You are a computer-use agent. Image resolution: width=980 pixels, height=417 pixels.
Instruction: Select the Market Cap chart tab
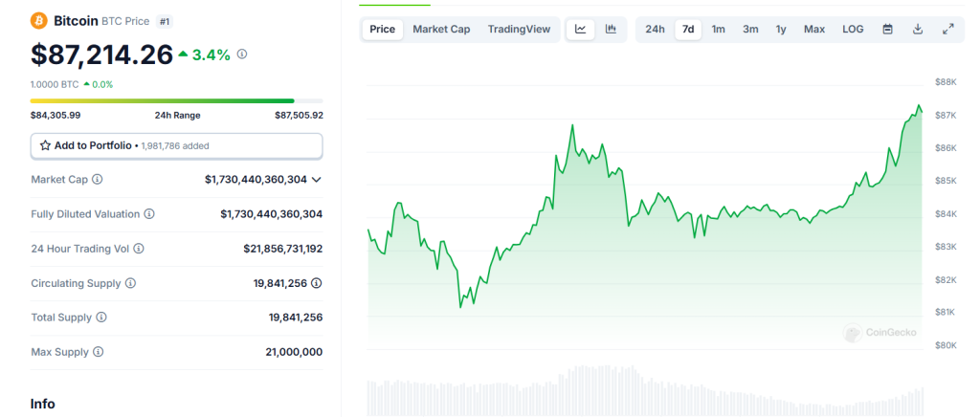click(441, 30)
